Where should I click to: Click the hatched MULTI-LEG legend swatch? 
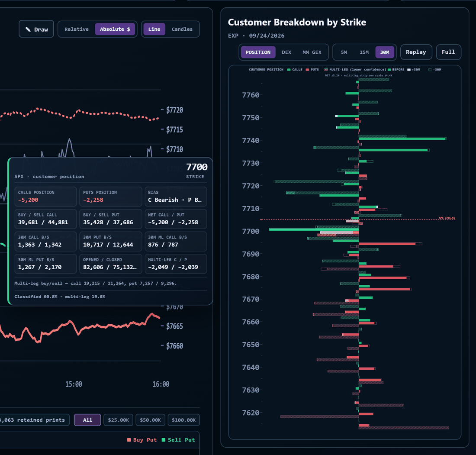pos(326,70)
